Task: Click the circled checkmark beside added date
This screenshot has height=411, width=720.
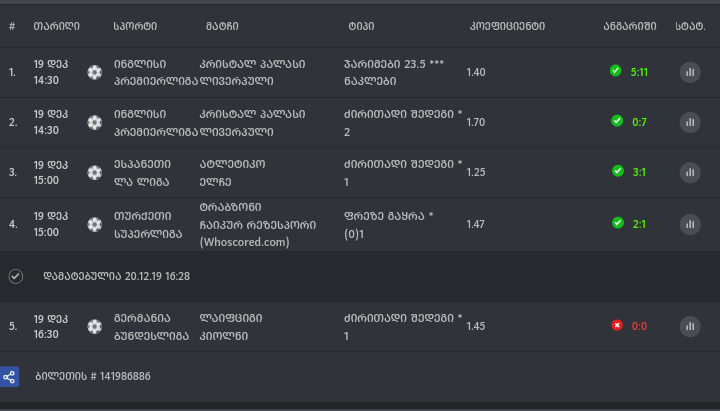Action: click(15, 276)
